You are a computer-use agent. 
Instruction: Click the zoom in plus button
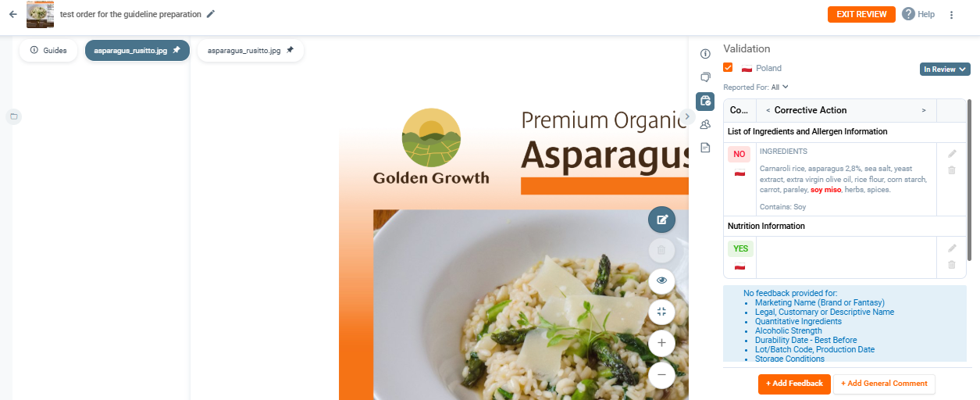point(661,343)
